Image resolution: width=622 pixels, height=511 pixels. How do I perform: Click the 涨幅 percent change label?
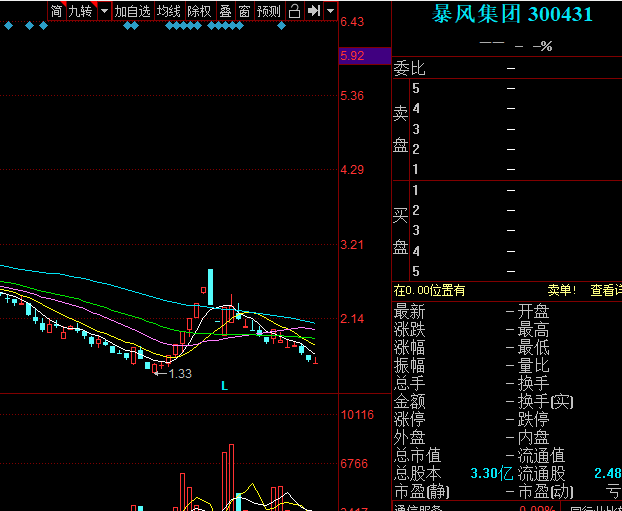tap(409, 348)
